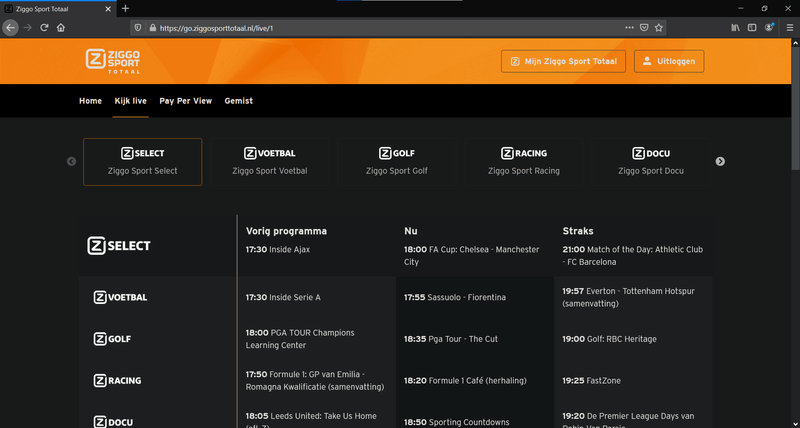This screenshot has width=800, height=428.
Task: Click 19:00 Golf: RBC Heritage
Action: point(609,339)
